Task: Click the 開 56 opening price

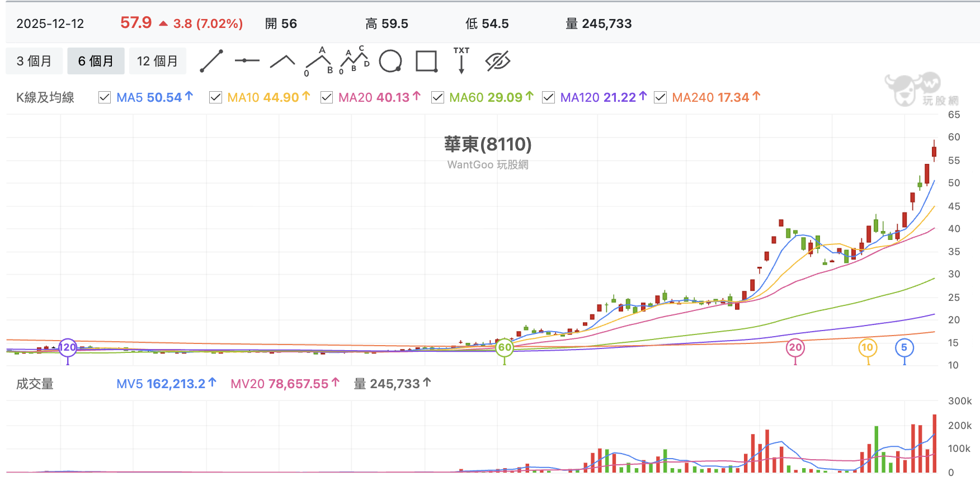Action: (281, 23)
